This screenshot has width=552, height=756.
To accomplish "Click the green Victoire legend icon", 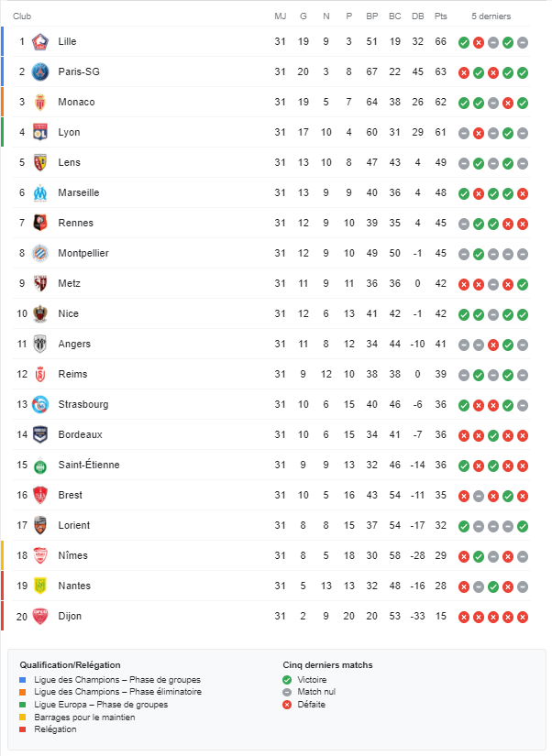I will (x=288, y=679).
